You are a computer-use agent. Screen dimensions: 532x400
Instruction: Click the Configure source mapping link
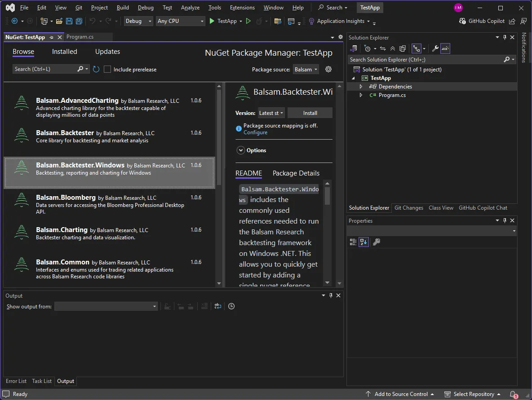(255, 132)
